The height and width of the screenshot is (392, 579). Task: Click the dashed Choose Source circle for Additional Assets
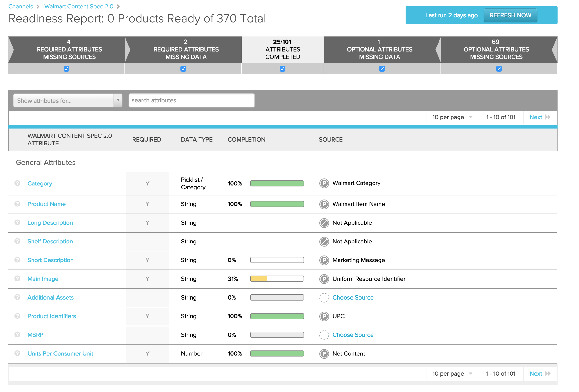(324, 297)
